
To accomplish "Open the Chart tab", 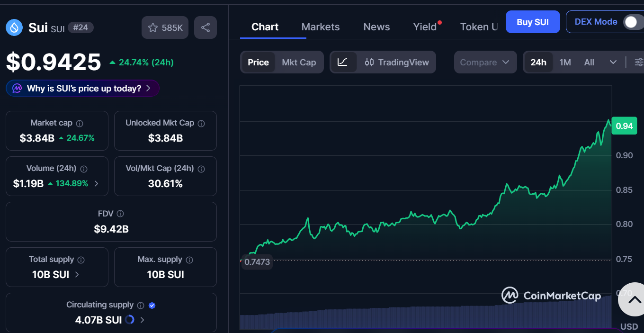I will 265,27.
